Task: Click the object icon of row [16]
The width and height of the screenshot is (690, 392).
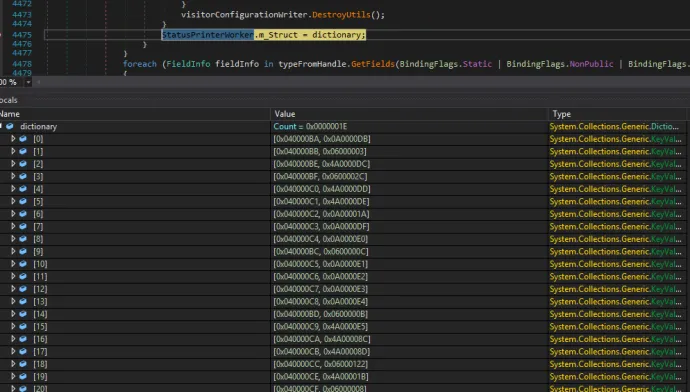Action: 23,339
